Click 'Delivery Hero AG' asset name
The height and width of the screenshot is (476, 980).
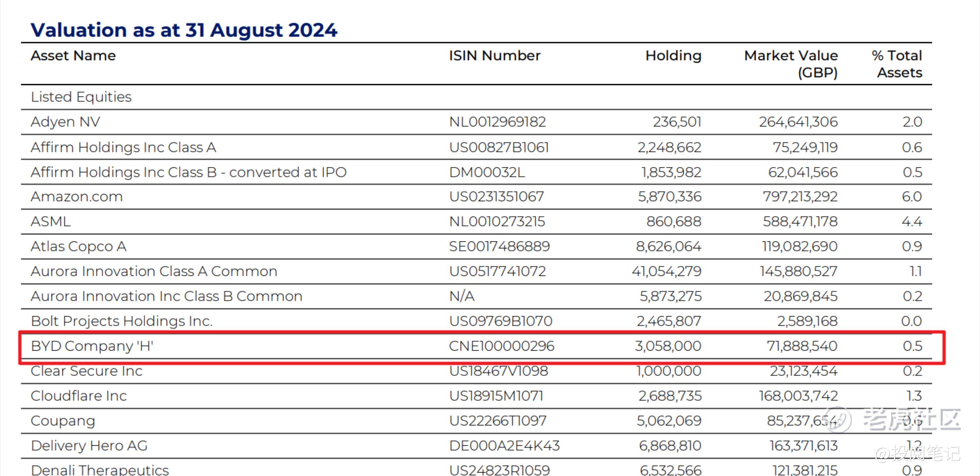pyautogui.click(x=89, y=446)
